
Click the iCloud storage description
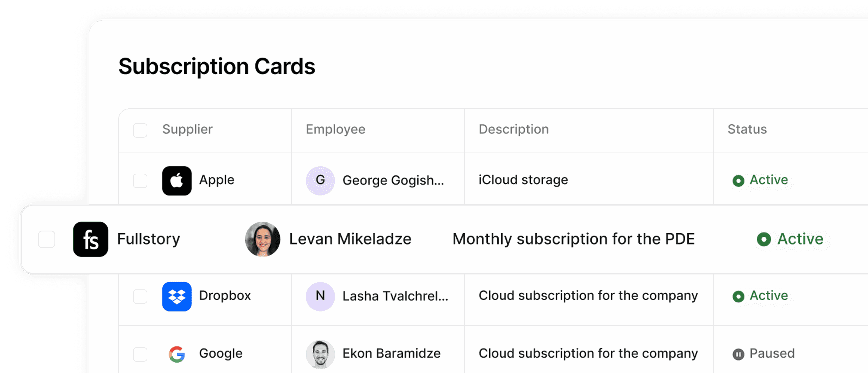(523, 180)
